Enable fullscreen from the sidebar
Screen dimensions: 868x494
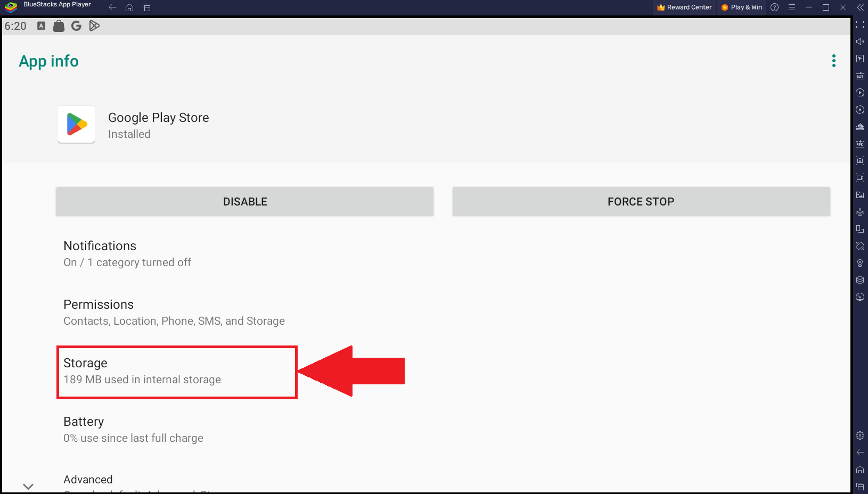860,24
